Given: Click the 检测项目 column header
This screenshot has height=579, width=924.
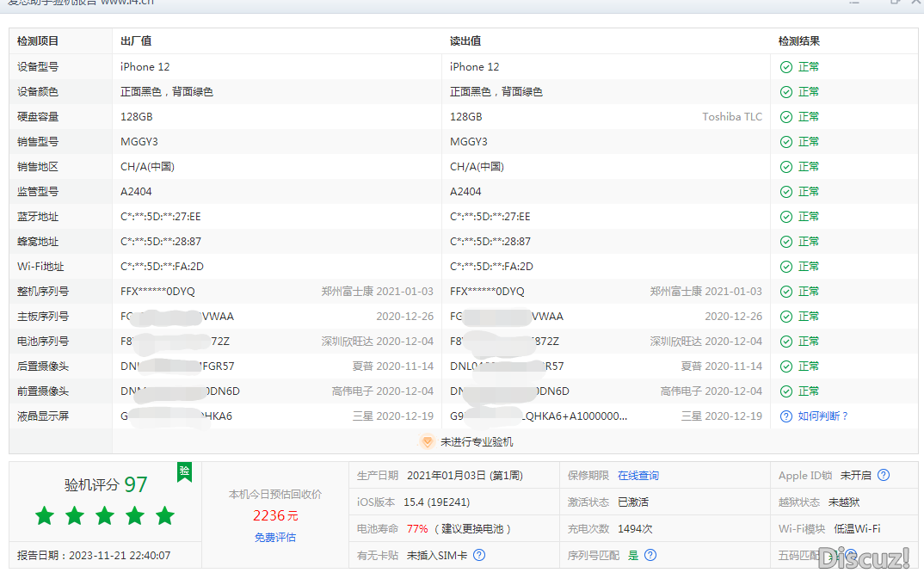Looking at the screenshot, I should coord(38,41).
